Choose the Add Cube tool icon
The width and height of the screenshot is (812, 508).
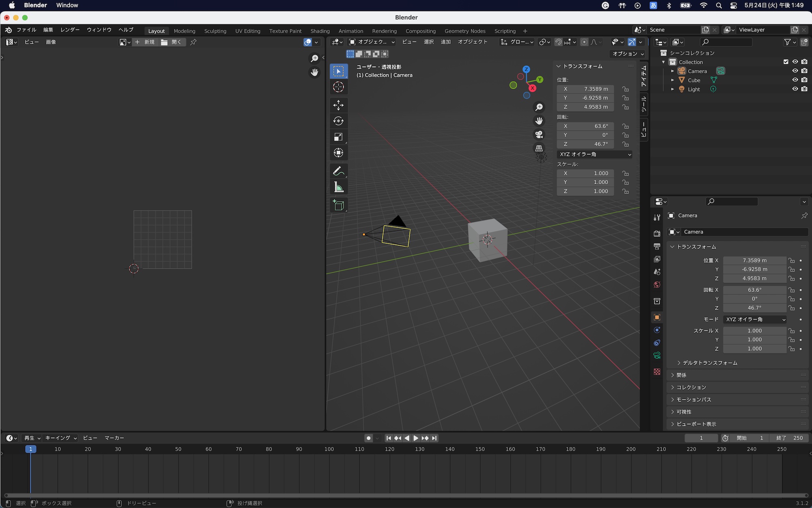pyautogui.click(x=338, y=205)
